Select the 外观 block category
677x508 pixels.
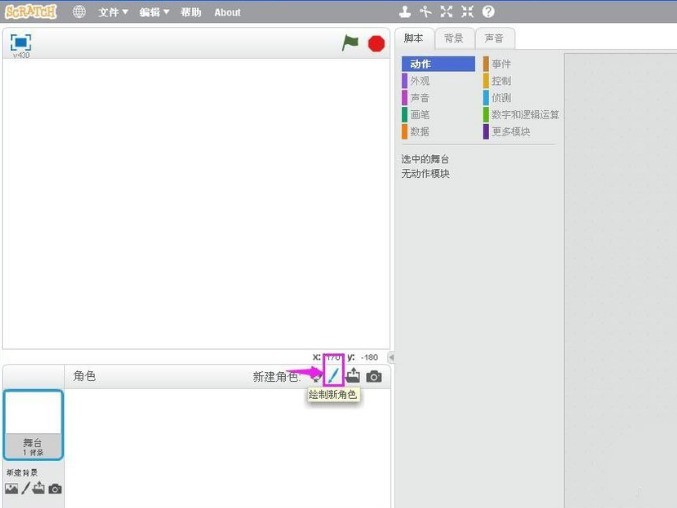420,81
